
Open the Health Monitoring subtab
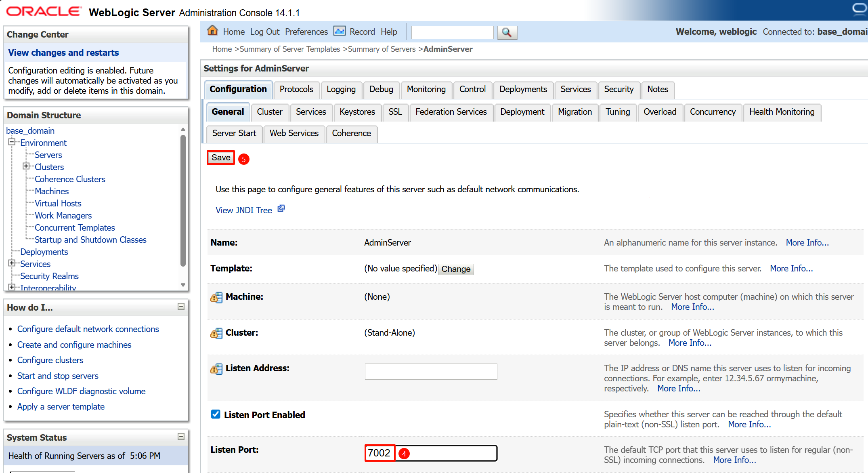point(782,112)
